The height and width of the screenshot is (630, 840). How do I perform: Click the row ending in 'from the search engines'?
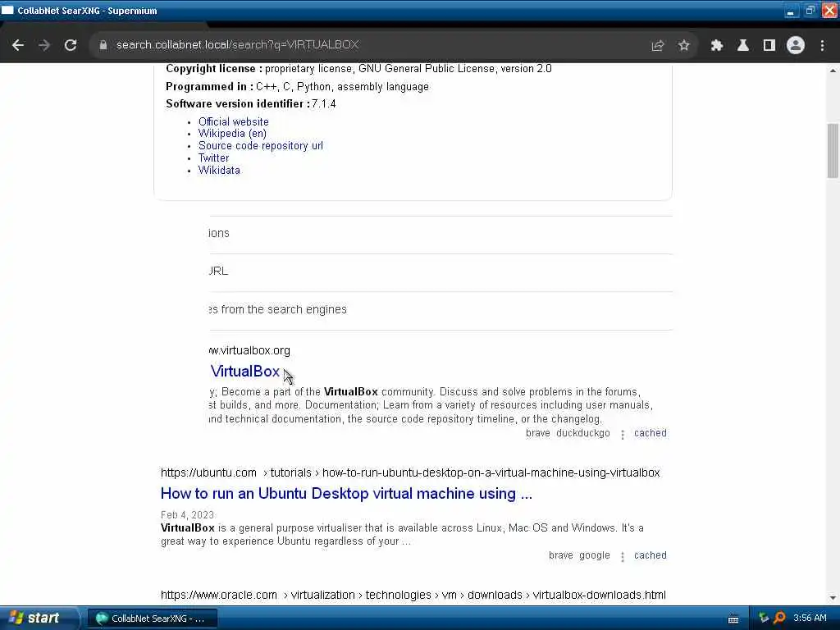(441, 310)
